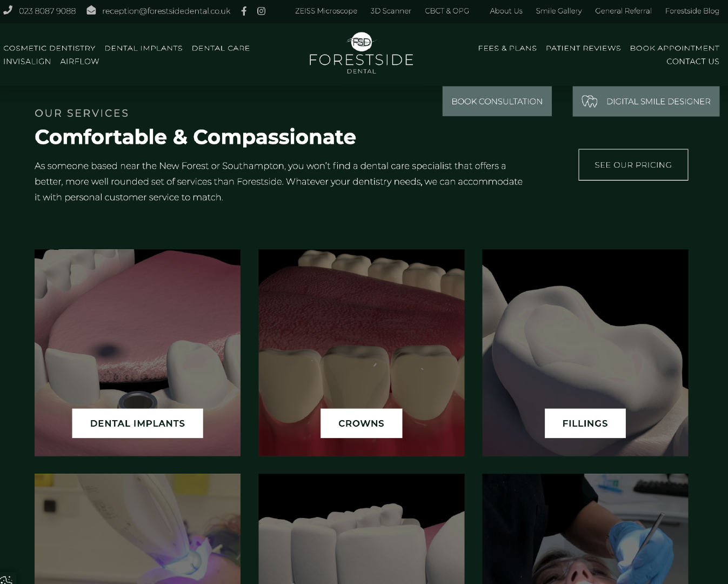Click the Book Consultation button
Viewport: 728px width, 584px height.
click(497, 101)
